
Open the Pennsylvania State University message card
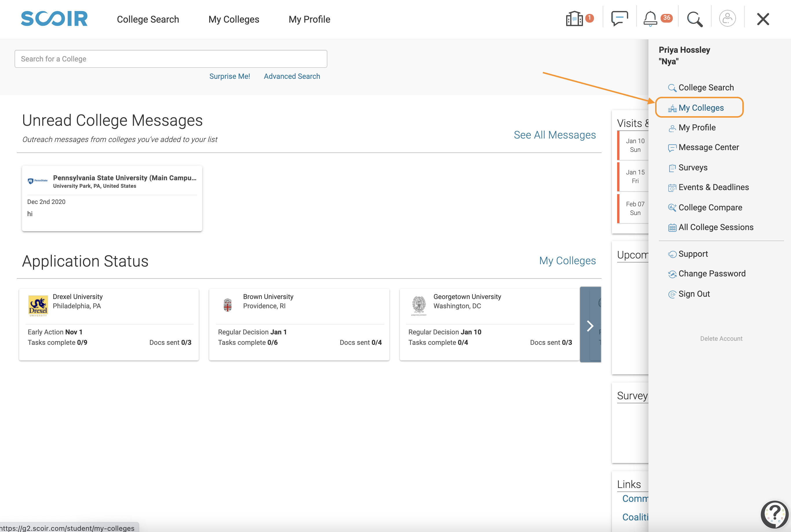112,198
